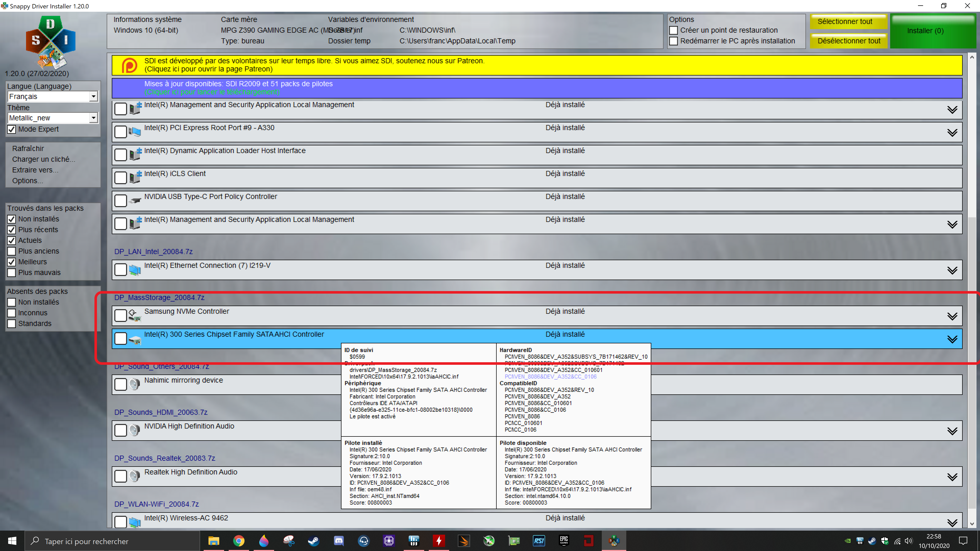Open Steam from the taskbar
This screenshot has width=980, height=551.
(x=313, y=541)
